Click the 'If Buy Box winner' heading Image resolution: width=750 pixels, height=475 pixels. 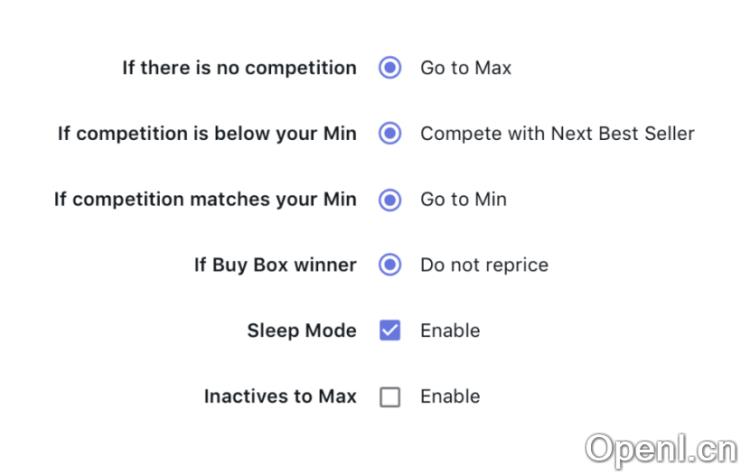pos(275,265)
